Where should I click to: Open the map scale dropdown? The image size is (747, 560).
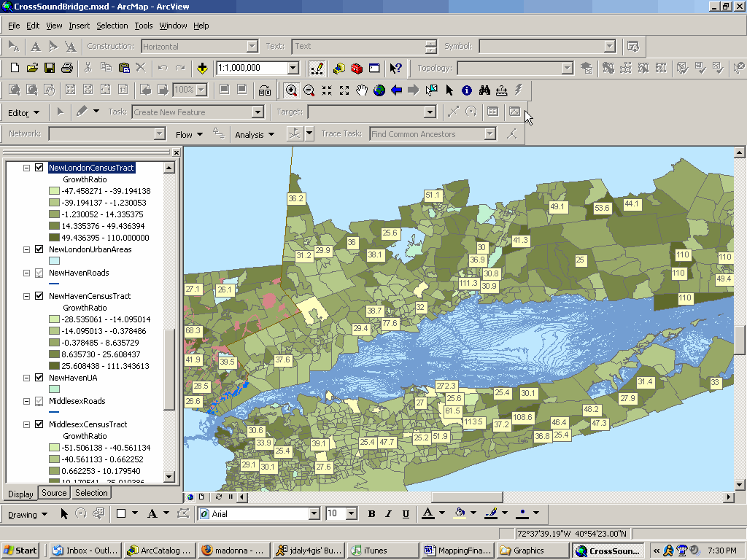293,69
